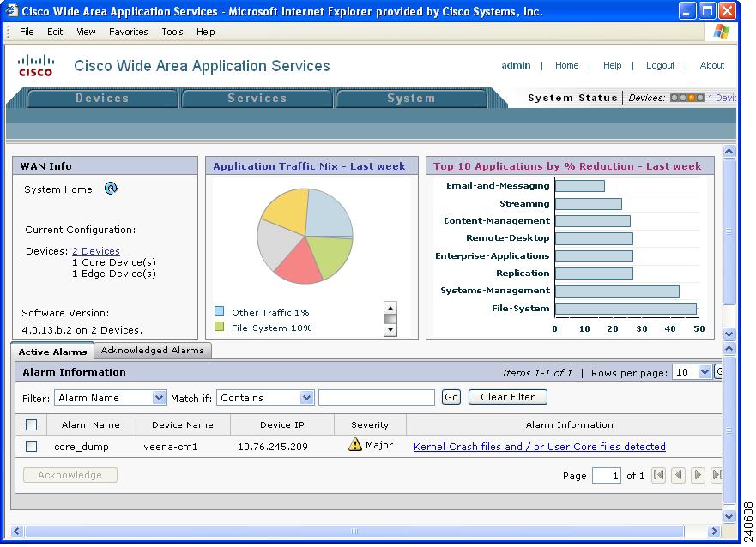The width and height of the screenshot is (756, 547).
Task: Click the Internet Explorer title bar icon
Action: [x=11, y=10]
